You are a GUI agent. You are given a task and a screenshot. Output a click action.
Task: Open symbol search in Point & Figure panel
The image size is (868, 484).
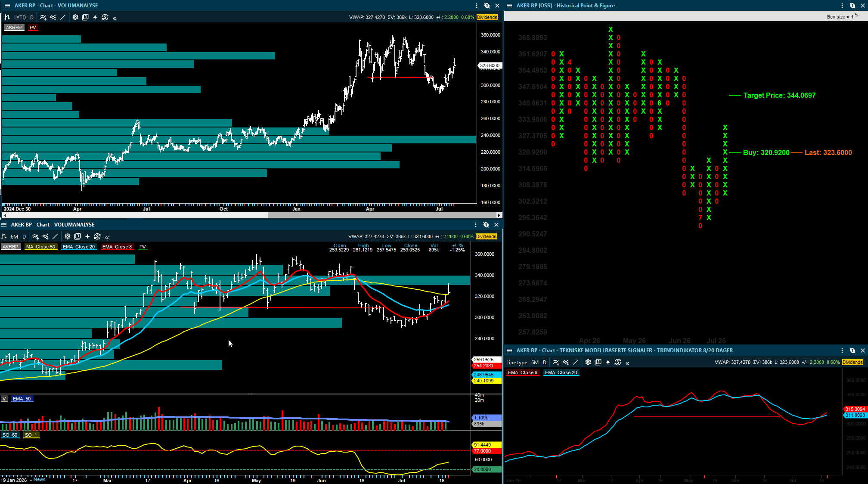click(852, 6)
